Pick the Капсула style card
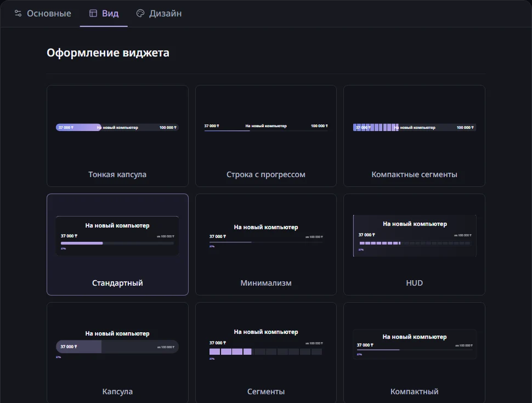Image resolution: width=532 pixels, height=403 pixels. pyautogui.click(x=117, y=353)
